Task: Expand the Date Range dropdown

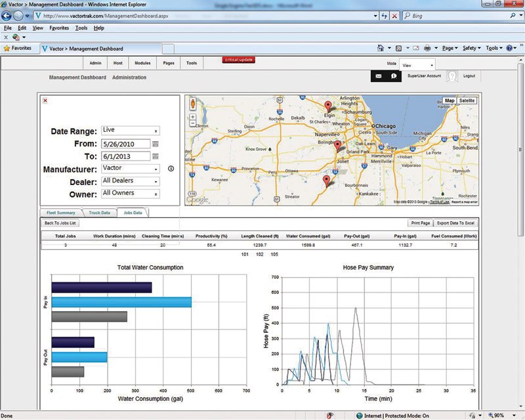Action: click(131, 131)
